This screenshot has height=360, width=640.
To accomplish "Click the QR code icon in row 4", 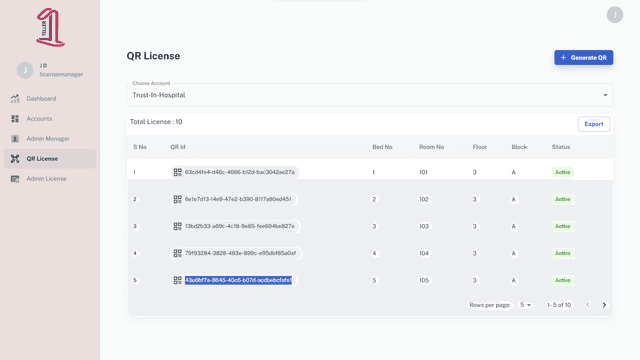I will pyautogui.click(x=178, y=253).
